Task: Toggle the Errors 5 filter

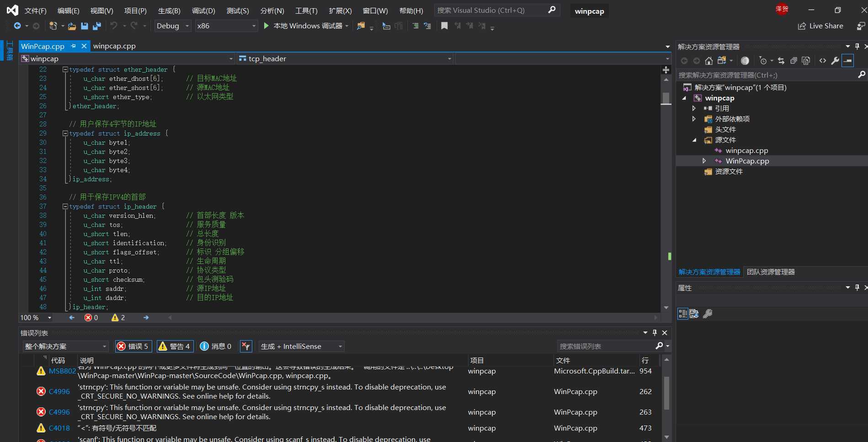Action: pyautogui.click(x=133, y=347)
